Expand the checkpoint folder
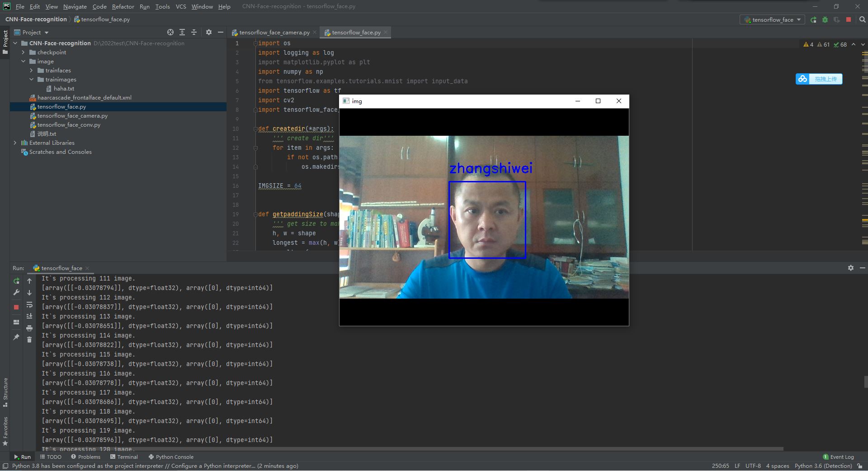This screenshot has width=868, height=471. point(23,52)
